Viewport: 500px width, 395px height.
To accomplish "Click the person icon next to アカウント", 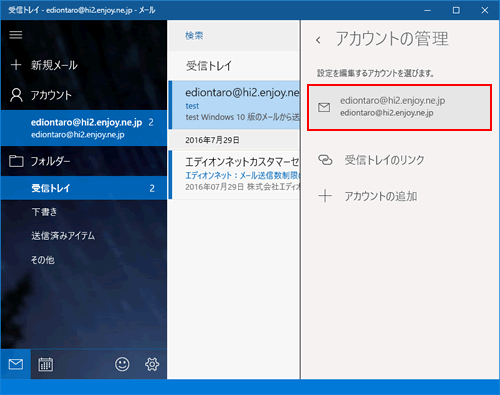I will coord(16,95).
